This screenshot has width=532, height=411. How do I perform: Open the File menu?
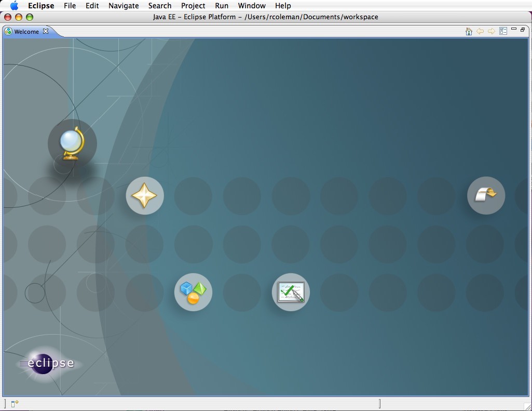click(x=70, y=6)
